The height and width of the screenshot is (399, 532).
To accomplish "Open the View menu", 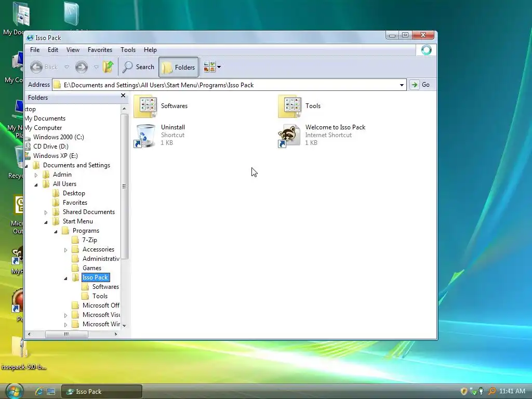I will [73, 50].
